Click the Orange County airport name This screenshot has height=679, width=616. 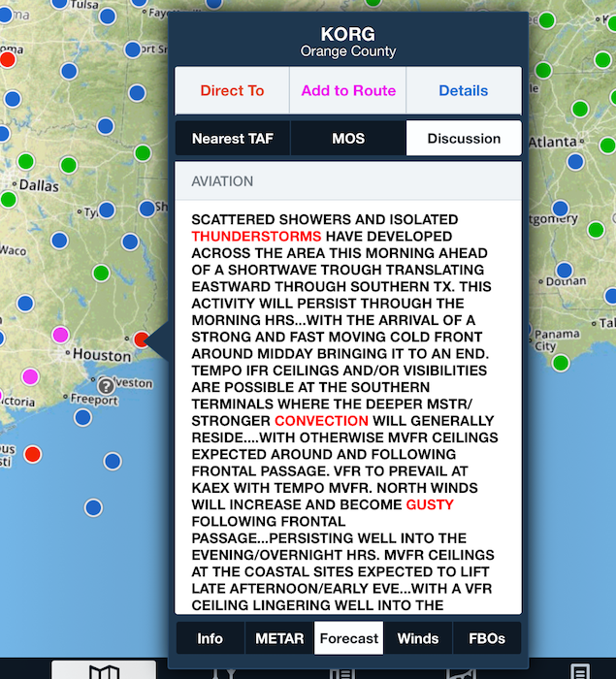point(348,51)
